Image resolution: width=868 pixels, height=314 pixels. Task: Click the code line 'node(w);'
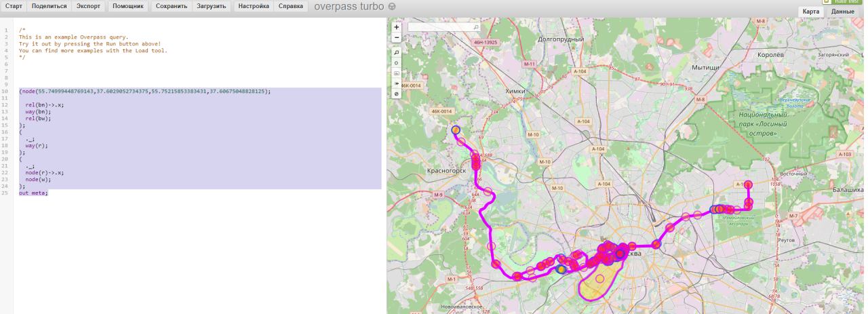(38, 179)
